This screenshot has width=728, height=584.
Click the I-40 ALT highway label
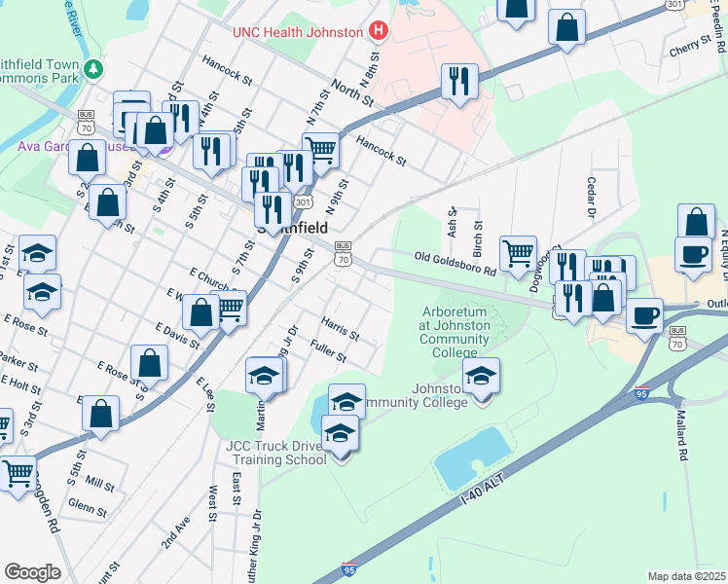(x=483, y=490)
